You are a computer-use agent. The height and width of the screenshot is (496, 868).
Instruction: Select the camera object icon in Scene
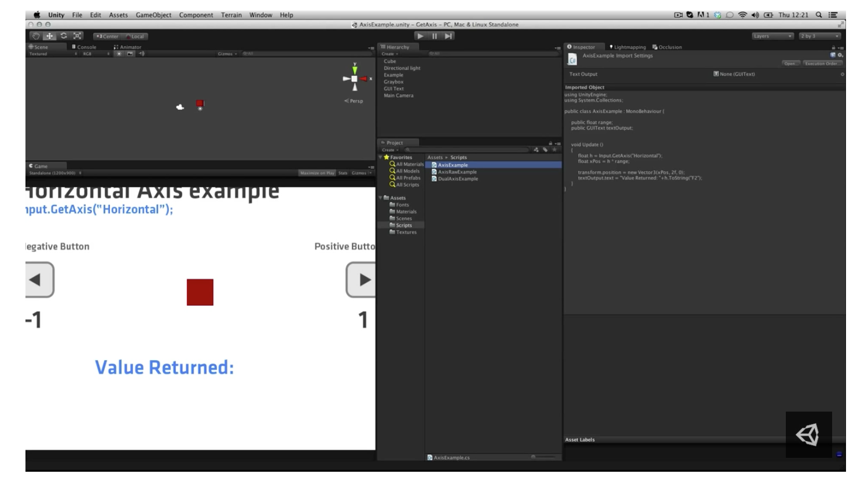pos(180,107)
